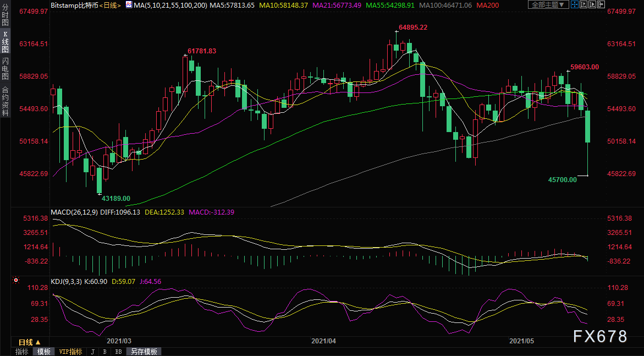Open the 指标 indicators tab
This screenshot has height=356, width=644.
[22, 352]
